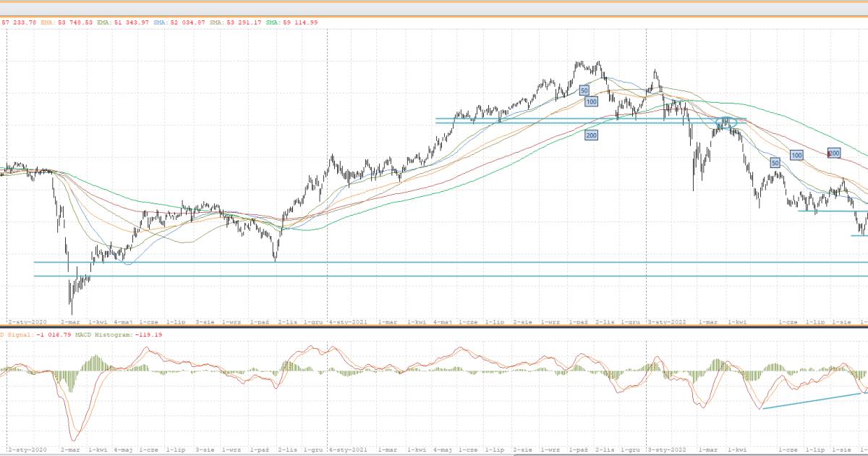The width and height of the screenshot is (868, 456).
Task: Click the olive EMA 51 343.97 legend entry
Action: [x=124, y=22]
